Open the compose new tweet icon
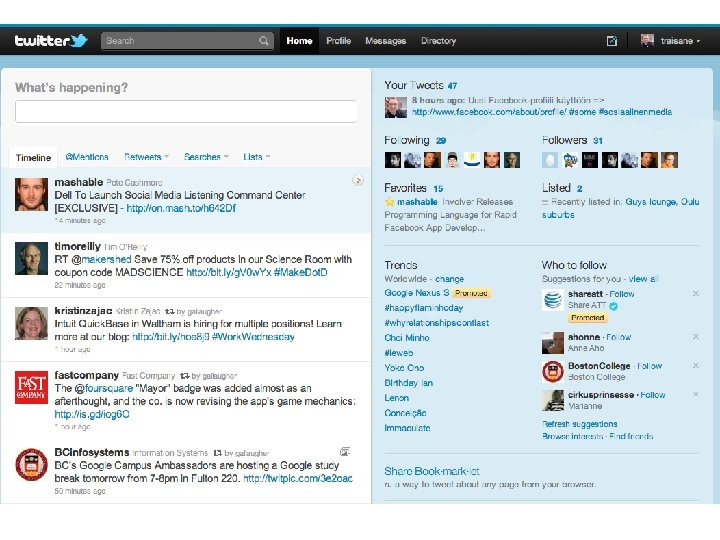This screenshot has height=540, width=720. point(612,41)
